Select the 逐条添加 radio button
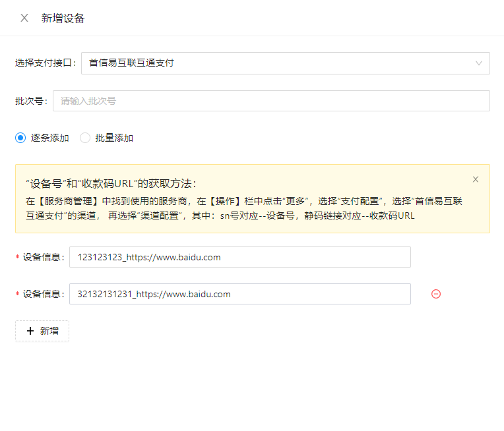The width and height of the screenshot is (504, 431). tap(20, 138)
